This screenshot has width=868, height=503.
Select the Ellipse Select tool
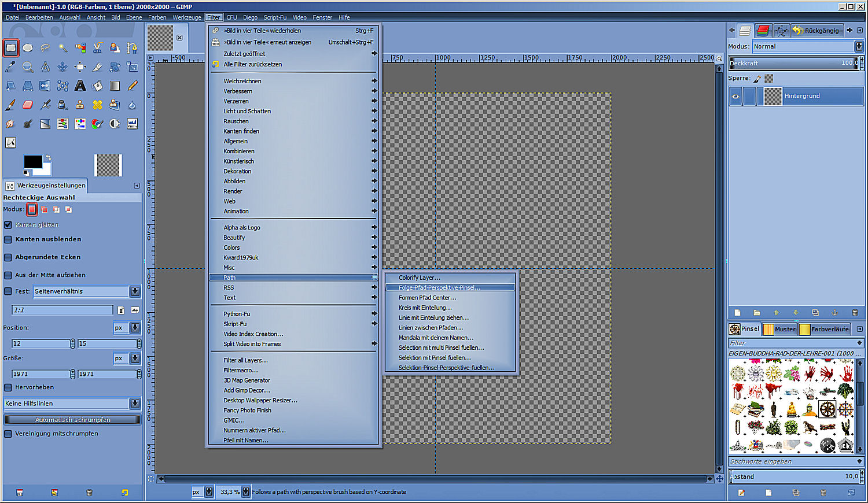28,48
